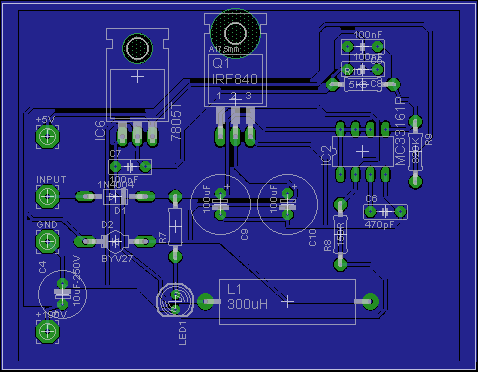The image size is (478, 372).
Task: Click the C6 right pad
Action: 400,212
